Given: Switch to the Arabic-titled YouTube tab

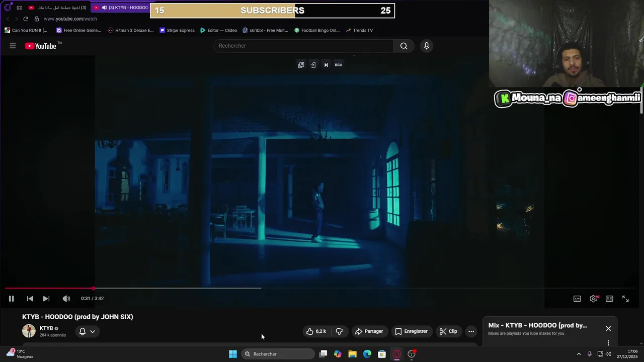Looking at the screenshot, I should pos(58,8).
